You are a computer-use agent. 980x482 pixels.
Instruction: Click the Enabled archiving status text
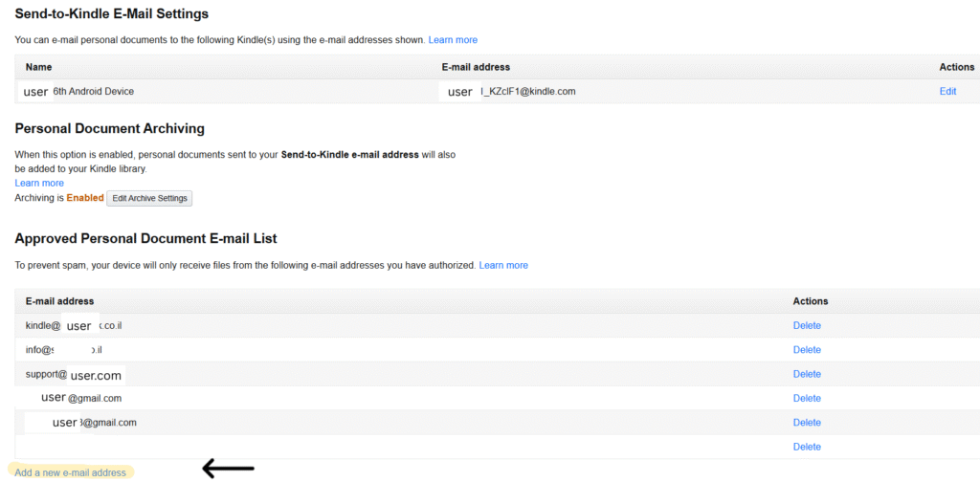(x=85, y=198)
